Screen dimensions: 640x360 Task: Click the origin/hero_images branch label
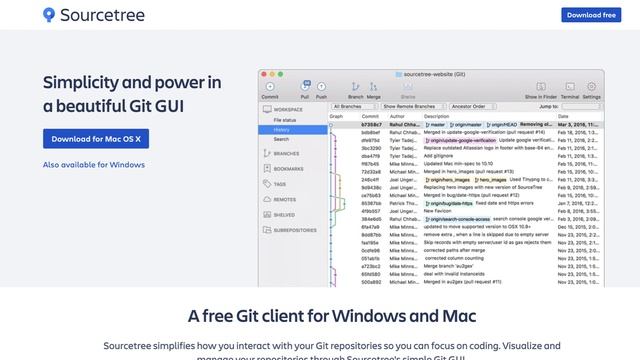click(447, 180)
